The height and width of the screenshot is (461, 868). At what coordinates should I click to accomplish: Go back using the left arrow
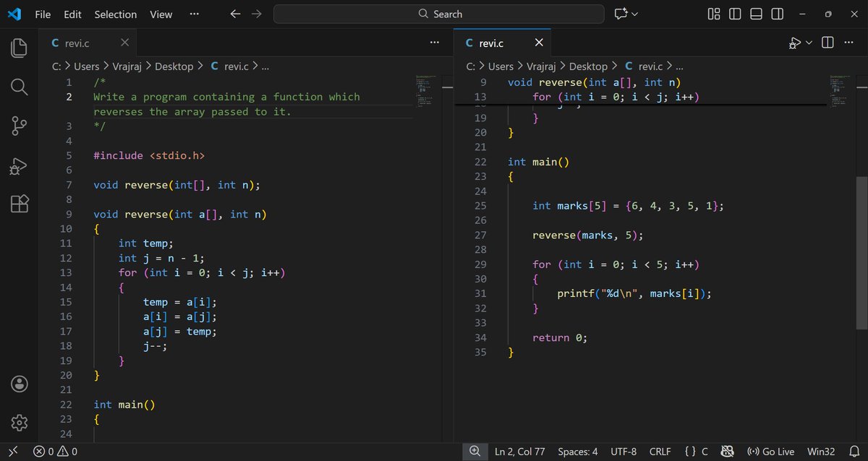(235, 14)
